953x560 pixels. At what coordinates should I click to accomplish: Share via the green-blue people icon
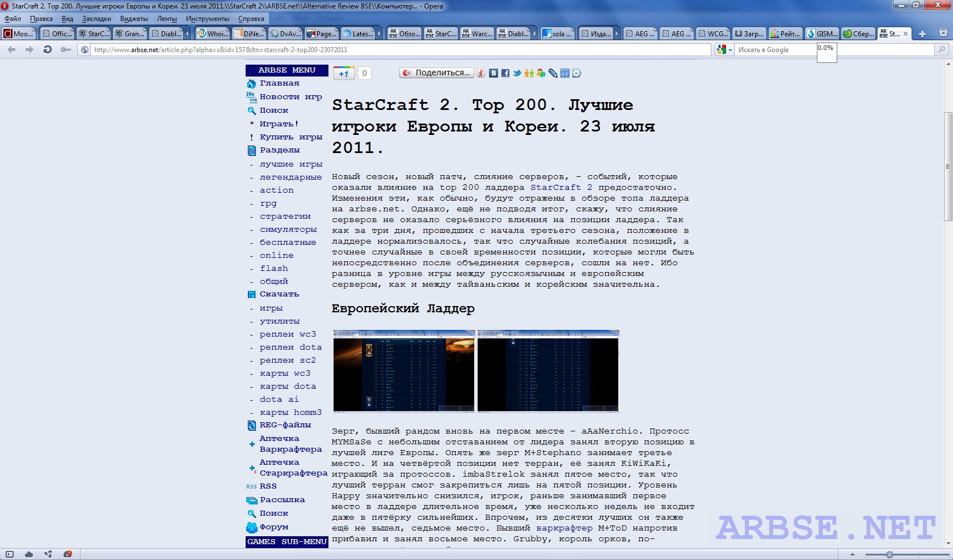[541, 73]
